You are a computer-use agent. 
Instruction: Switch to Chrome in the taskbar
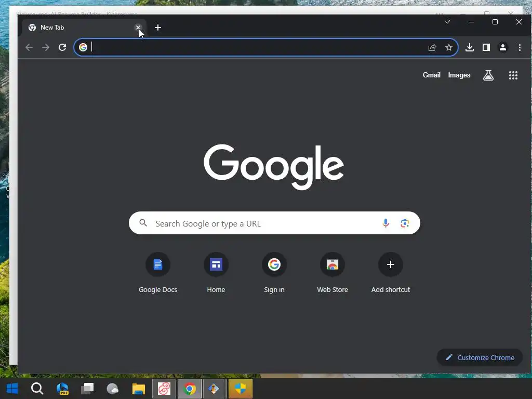(189, 389)
